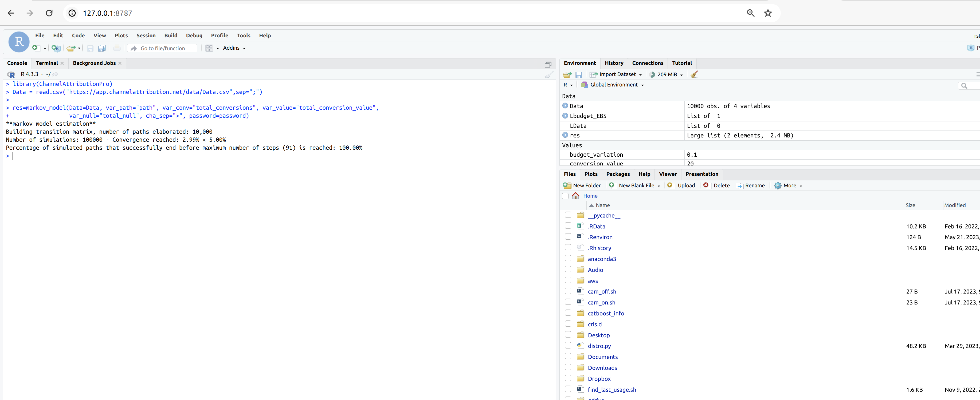Image resolution: width=980 pixels, height=400 pixels.
Task: Maximize the console pane icon
Action: click(548, 64)
